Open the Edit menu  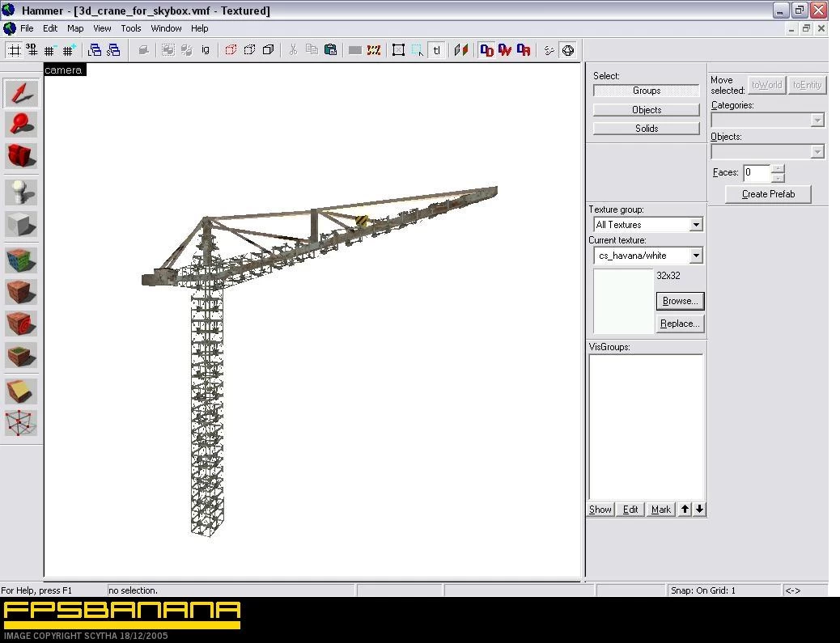point(50,28)
